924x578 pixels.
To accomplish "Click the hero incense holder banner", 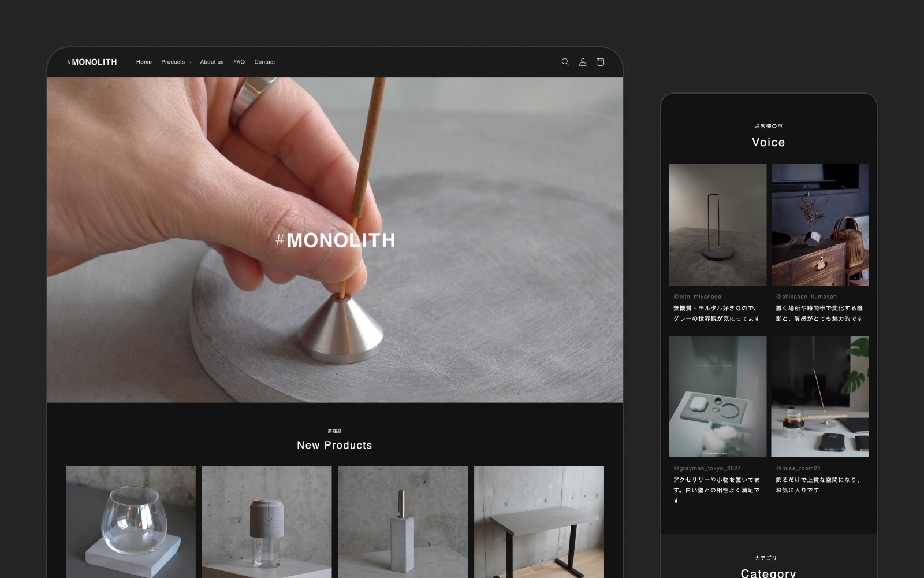I will coord(335,240).
